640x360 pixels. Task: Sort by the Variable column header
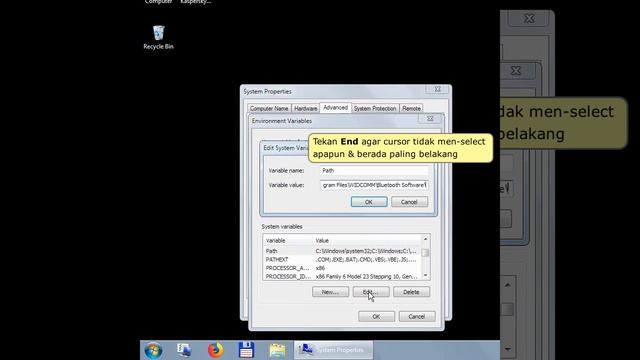[288, 241]
